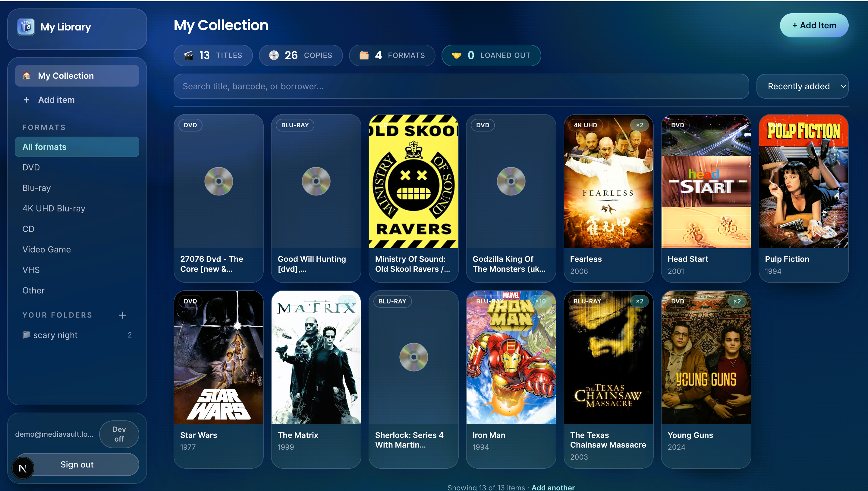Click the ×2 badge on Fearless card
This screenshot has width=868, height=491.
(639, 125)
